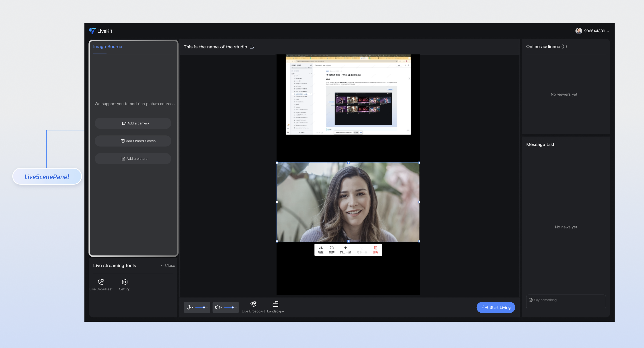Toggle speaker mute icon
The image size is (644, 348).
[217, 307]
